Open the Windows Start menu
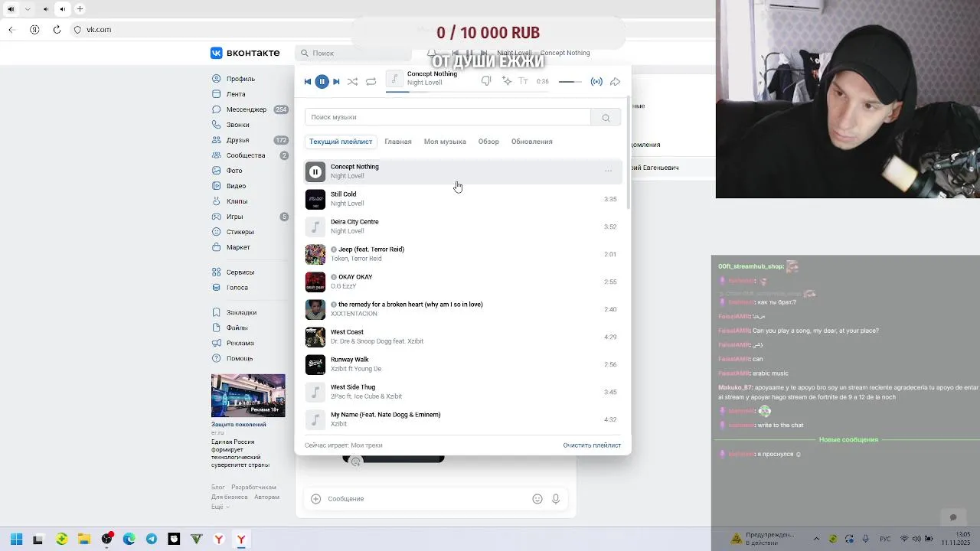980x551 pixels. [x=16, y=540]
